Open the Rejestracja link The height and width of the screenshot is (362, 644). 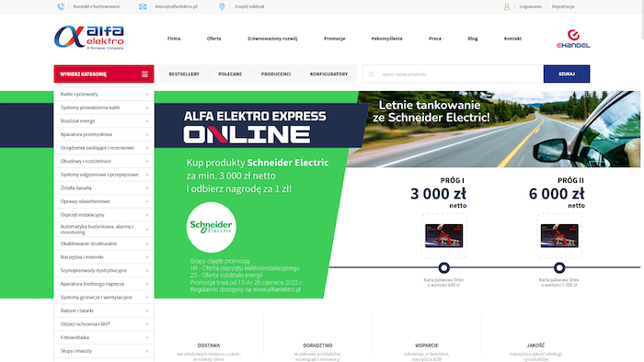[x=563, y=6]
